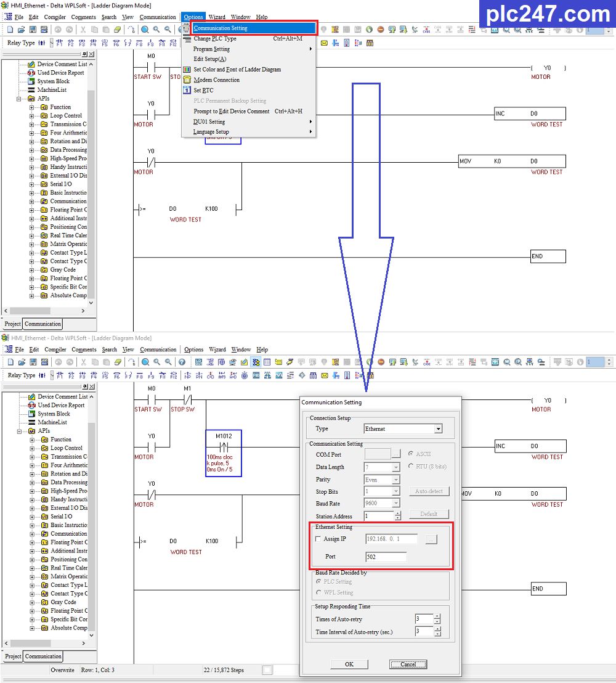Screen dimensions: 616x683
Task: Enable the Assign IP checkbox
Action: pos(318,538)
